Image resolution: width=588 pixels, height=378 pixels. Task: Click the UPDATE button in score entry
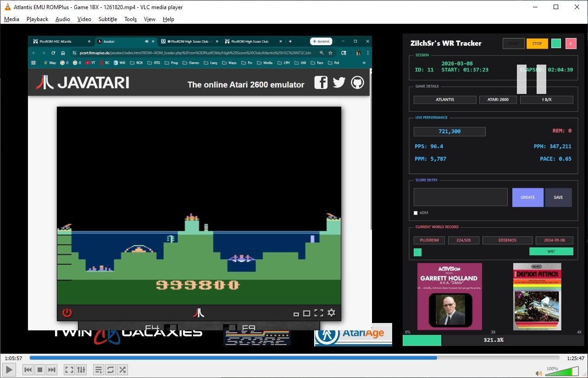tap(527, 197)
